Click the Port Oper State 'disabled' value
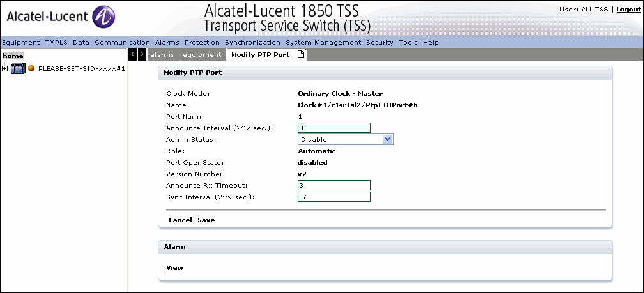The image size is (644, 293). (x=312, y=163)
